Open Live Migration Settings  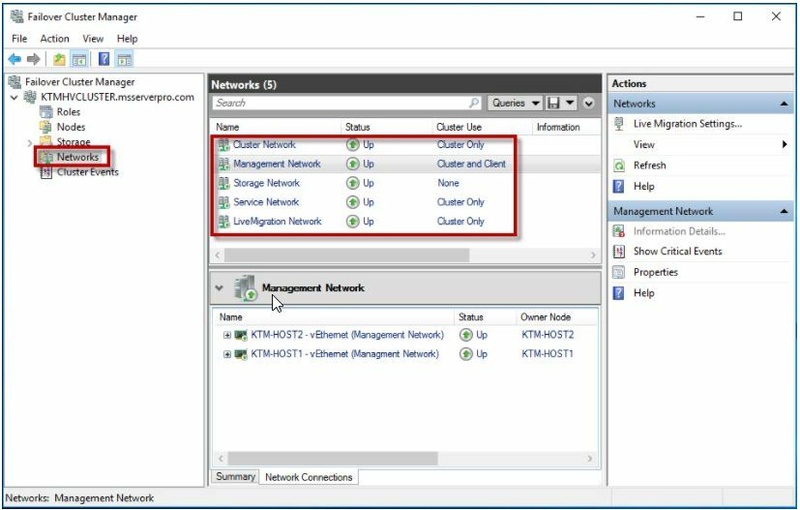687,124
